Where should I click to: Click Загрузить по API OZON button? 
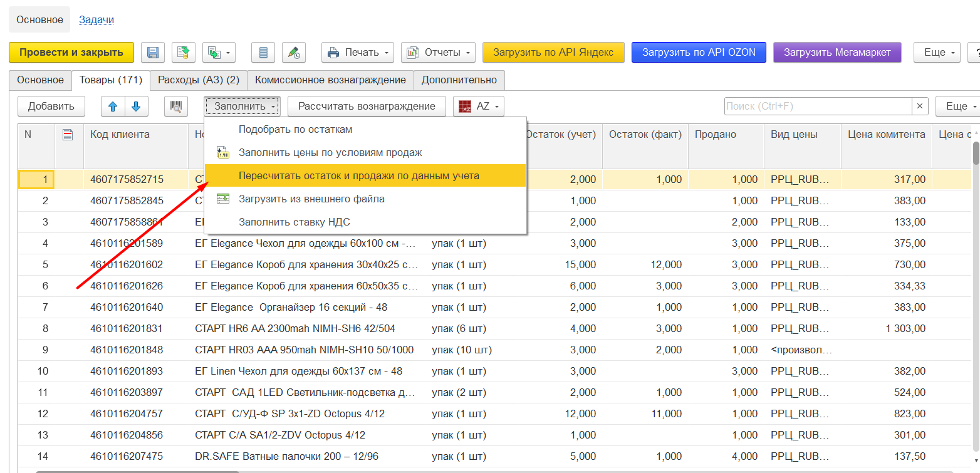[698, 53]
